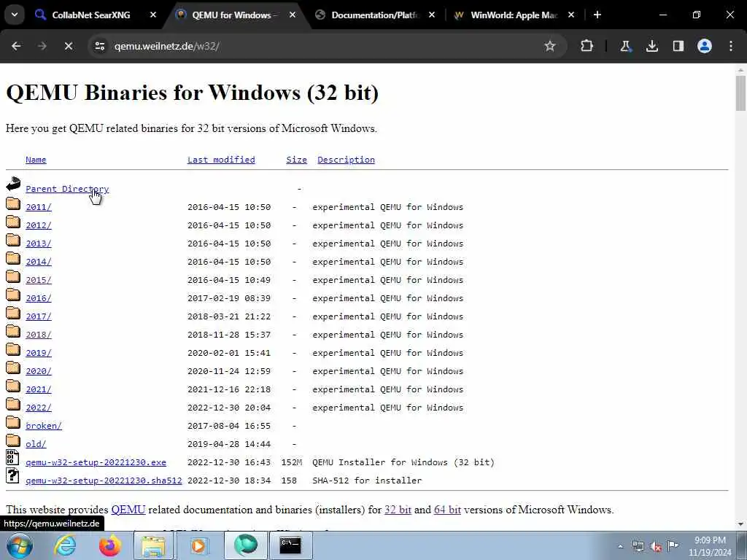Open the 2019/ folder link
Viewport: 747px width, 560px height.
(39, 353)
